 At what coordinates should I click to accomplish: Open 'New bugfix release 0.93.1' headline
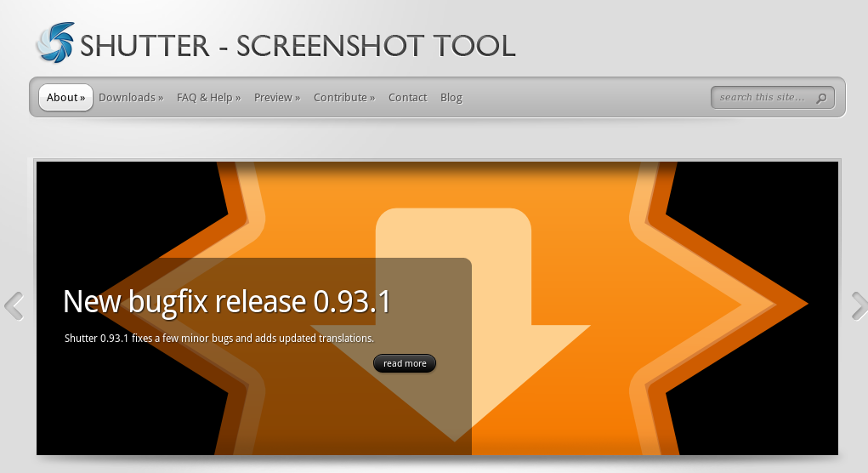227,302
